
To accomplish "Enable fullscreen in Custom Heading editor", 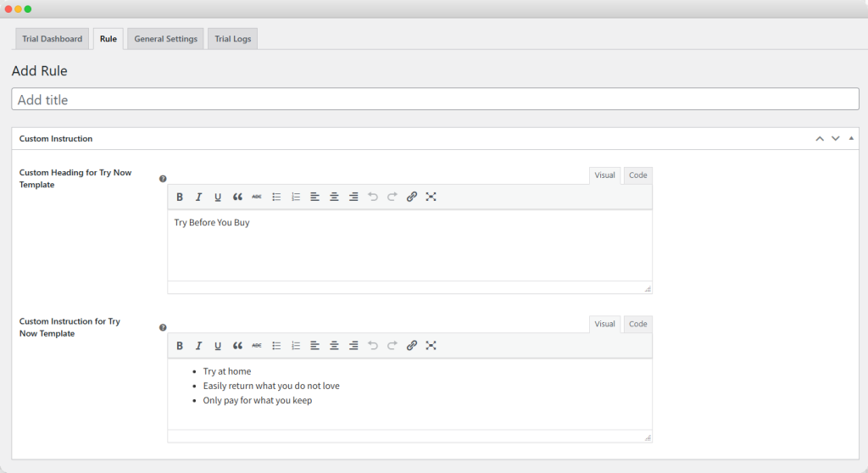I will click(431, 197).
